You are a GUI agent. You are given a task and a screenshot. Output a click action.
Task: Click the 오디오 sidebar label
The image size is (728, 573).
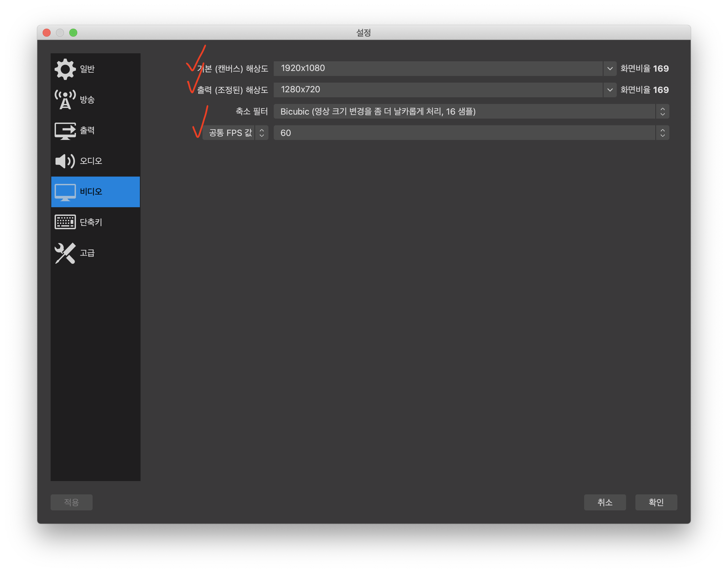(x=91, y=161)
